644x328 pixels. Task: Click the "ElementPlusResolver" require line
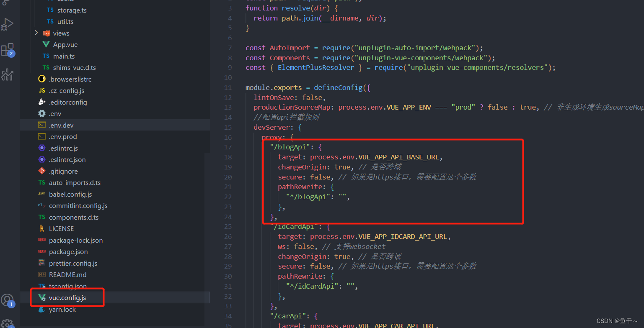click(401, 67)
